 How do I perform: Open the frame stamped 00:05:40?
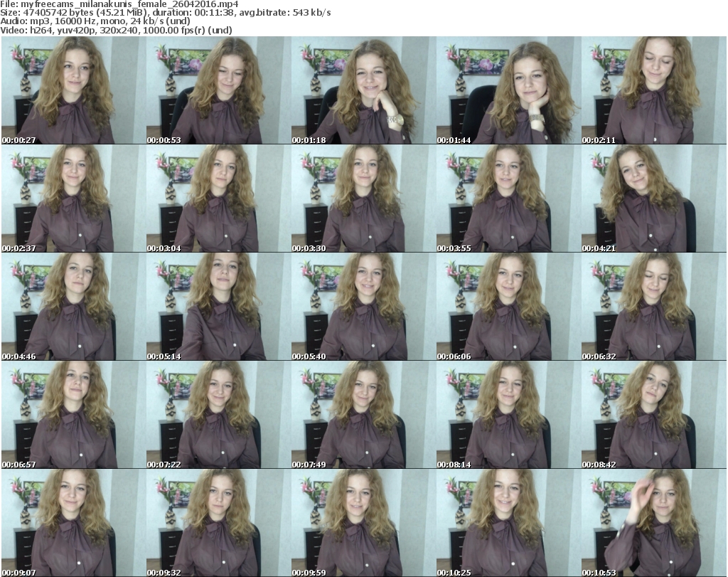coord(363,307)
